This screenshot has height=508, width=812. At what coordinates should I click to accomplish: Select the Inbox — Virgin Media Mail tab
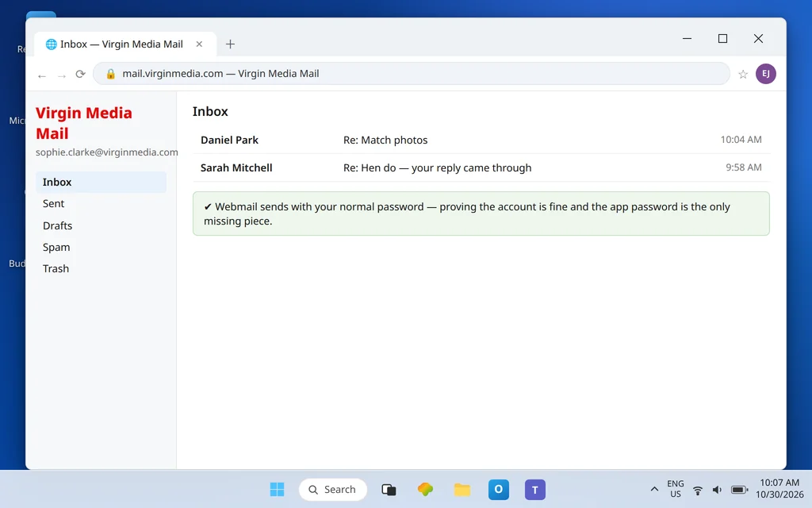click(124, 44)
